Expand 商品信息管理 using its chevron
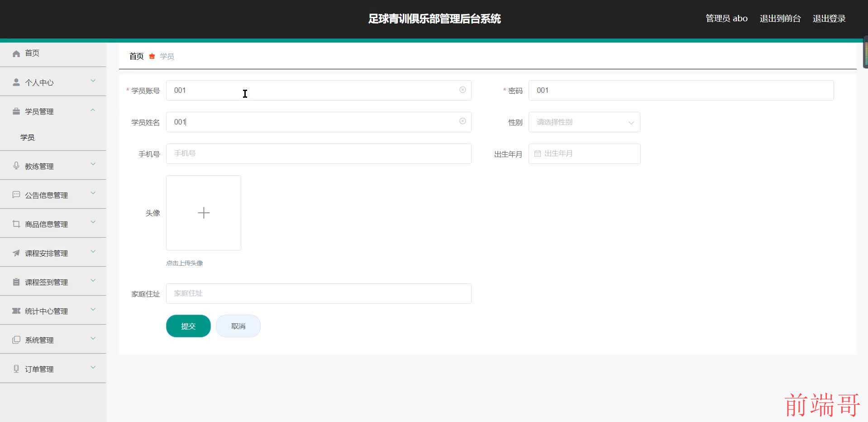This screenshot has width=868, height=422. [x=93, y=222]
